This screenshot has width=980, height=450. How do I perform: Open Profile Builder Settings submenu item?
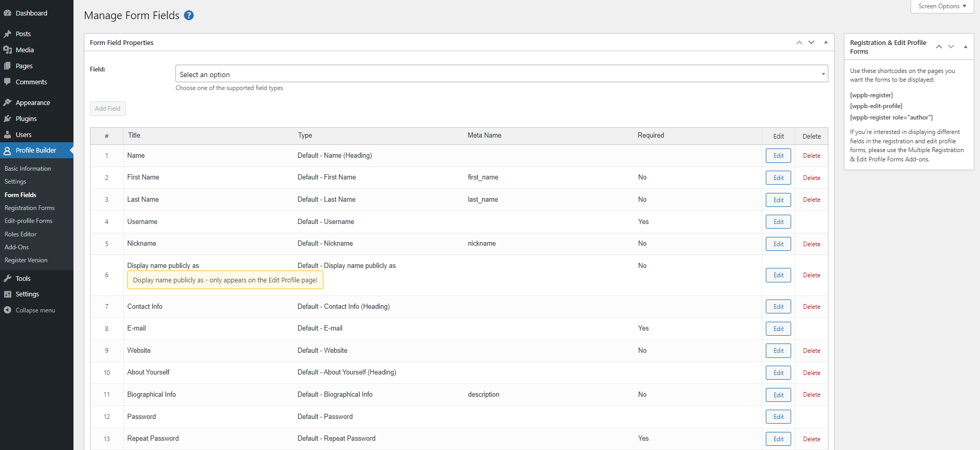(16, 182)
